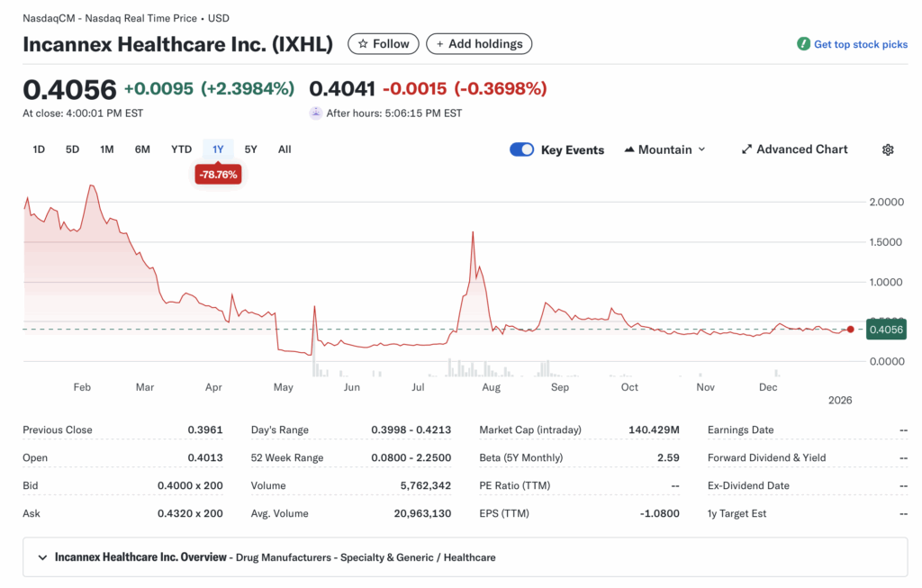Viewport: 922px width, 588px height.
Task: Collapse the Incannex Healthcare Inc. Overview section
Action: point(42,556)
